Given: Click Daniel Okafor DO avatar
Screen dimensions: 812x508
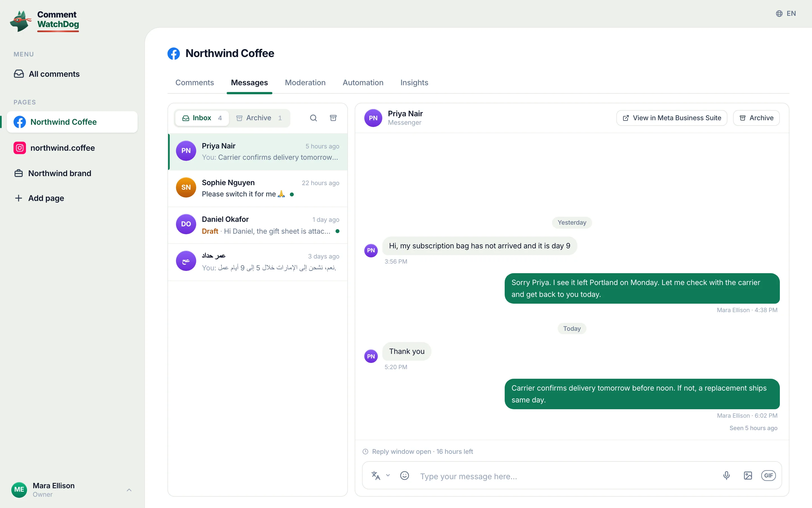Looking at the screenshot, I should pos(186,224).
